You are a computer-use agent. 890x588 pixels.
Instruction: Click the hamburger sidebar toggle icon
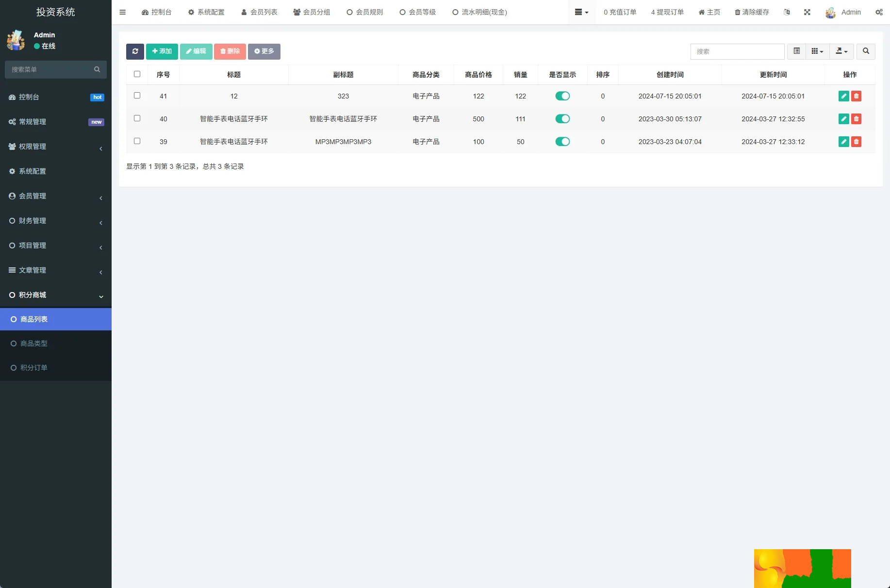(122, 12)
